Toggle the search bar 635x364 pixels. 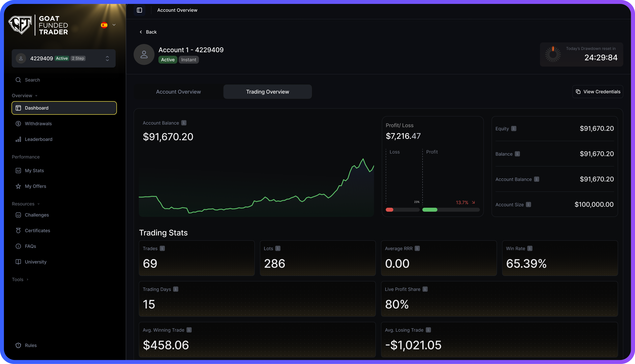coord(32,80)
